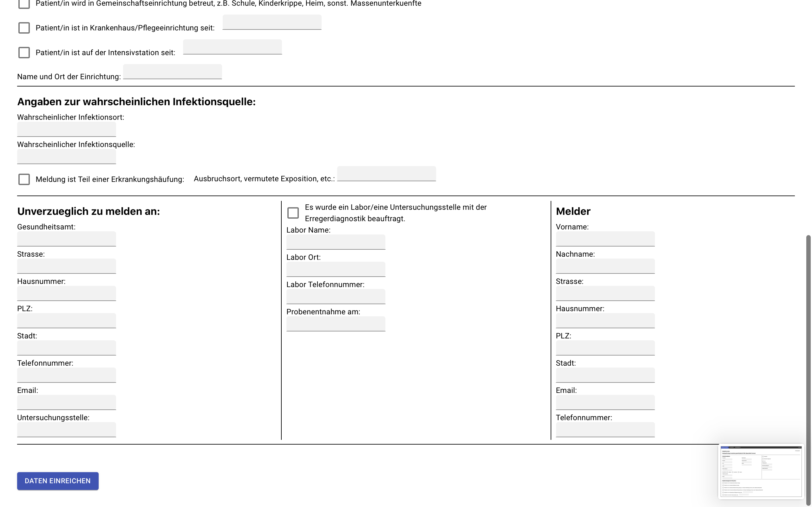This screenshot has width=812, height=507.
Task: Click the screenshot preview thumbnail
Action: pos(761,471)
